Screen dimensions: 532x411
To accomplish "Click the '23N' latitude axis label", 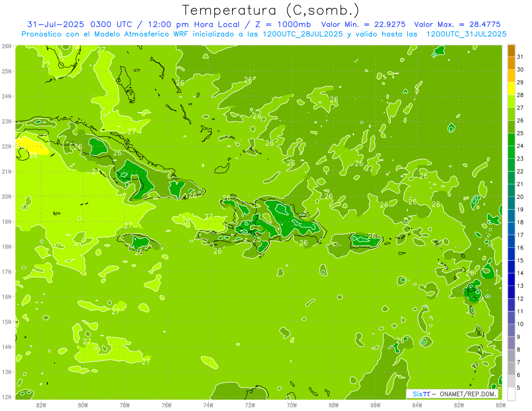I will [7, 121].
